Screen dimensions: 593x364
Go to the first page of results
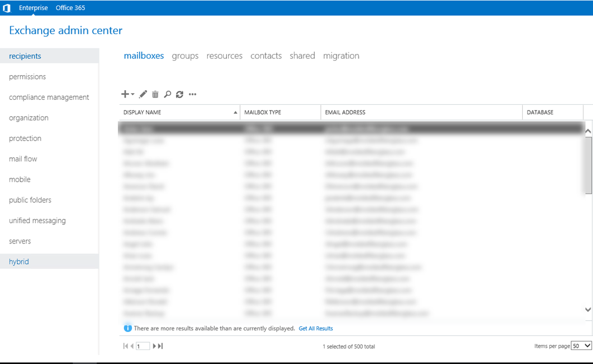tap(126, 346)
